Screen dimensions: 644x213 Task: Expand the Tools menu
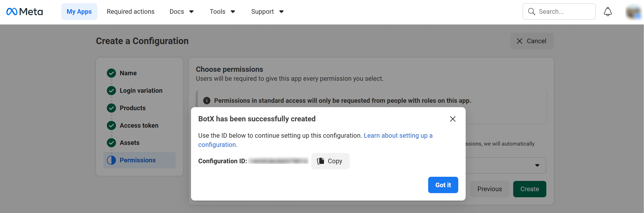[x=223, y=12]
